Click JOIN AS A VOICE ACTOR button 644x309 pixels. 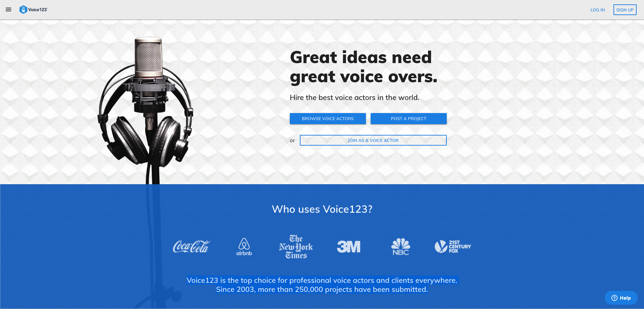coord(373,140)
